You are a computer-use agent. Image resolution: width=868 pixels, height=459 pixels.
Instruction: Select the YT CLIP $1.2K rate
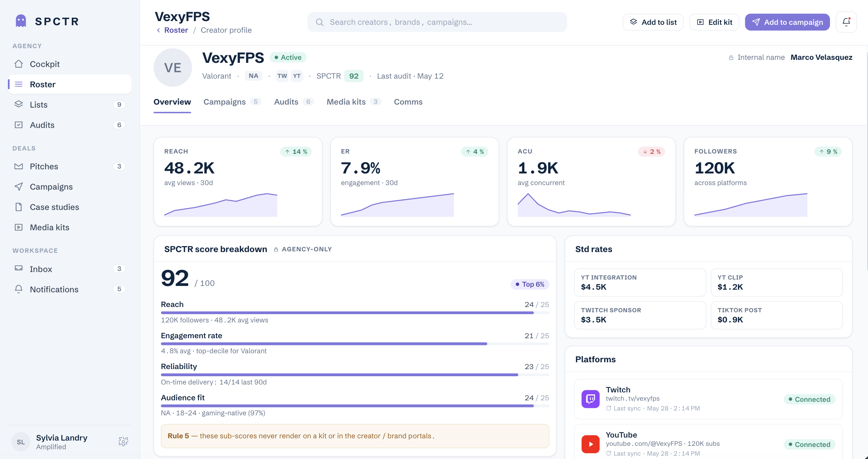coord(777,283)
